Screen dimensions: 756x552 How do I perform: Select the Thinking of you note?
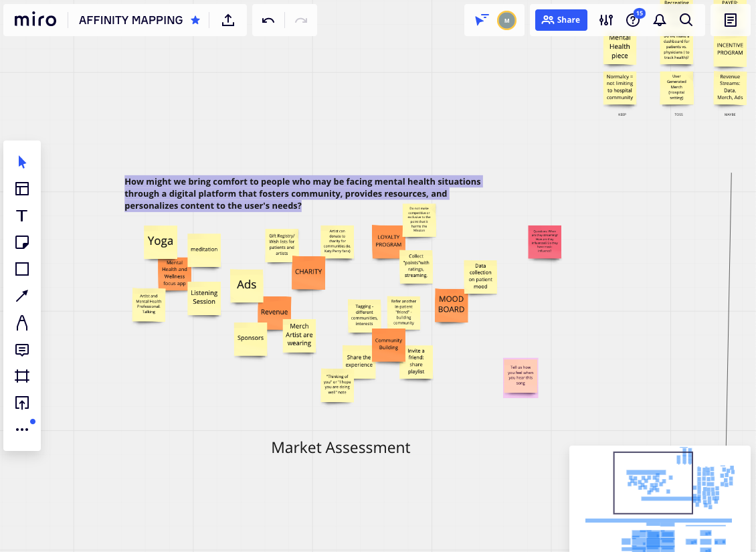(x=337, y=385)
